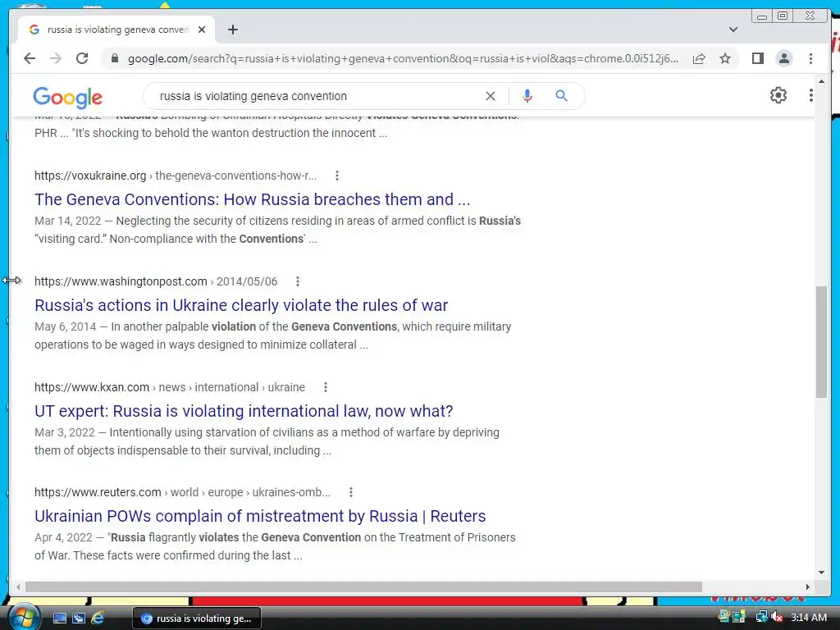Click the horizontal scrollbar left arrow

click(18, 587)
